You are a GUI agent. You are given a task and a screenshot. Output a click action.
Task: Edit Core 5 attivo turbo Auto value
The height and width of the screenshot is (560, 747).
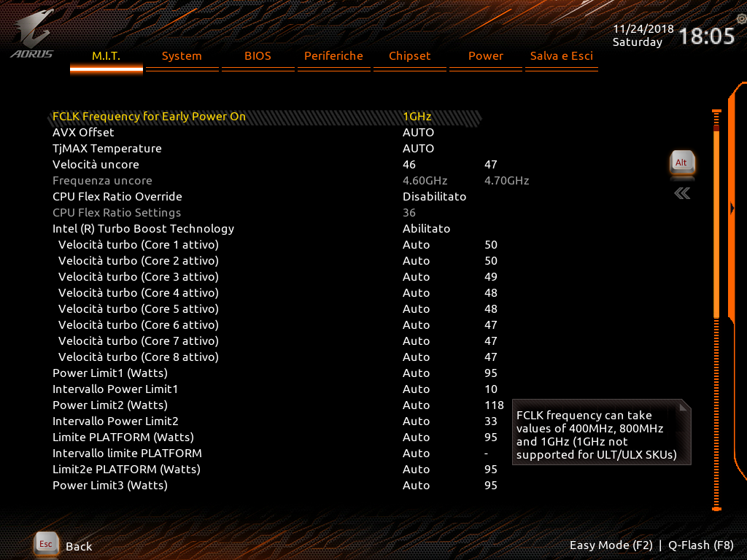point(417,309)
